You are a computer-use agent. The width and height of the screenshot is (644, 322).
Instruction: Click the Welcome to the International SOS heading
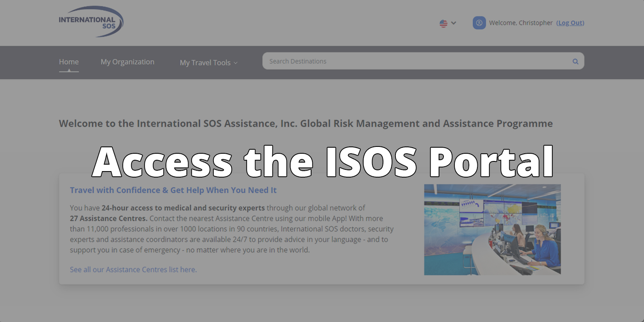[306, 123]
